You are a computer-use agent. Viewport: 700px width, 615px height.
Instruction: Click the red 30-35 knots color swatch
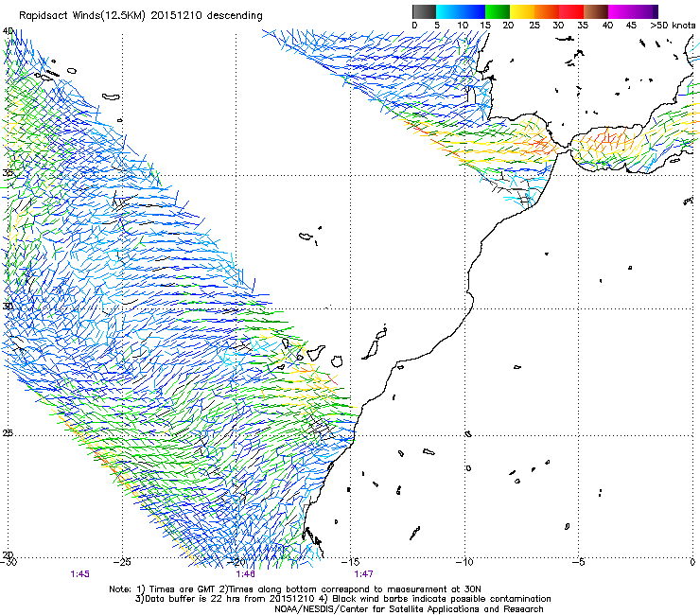[571, 11]
